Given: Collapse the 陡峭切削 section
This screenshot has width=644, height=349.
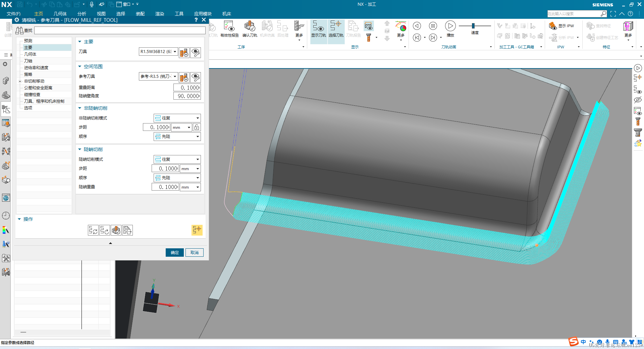Looking at the screenshot, I should click(x=80, y=149).
